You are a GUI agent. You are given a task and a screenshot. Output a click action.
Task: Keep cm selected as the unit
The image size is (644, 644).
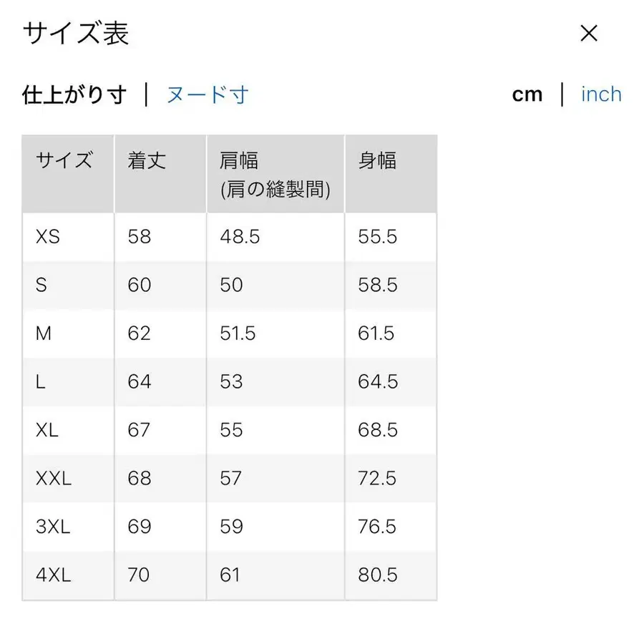point(527,94)
